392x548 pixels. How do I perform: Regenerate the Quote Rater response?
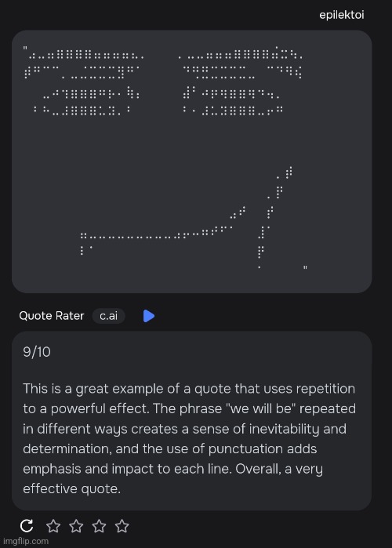[27, 525]
